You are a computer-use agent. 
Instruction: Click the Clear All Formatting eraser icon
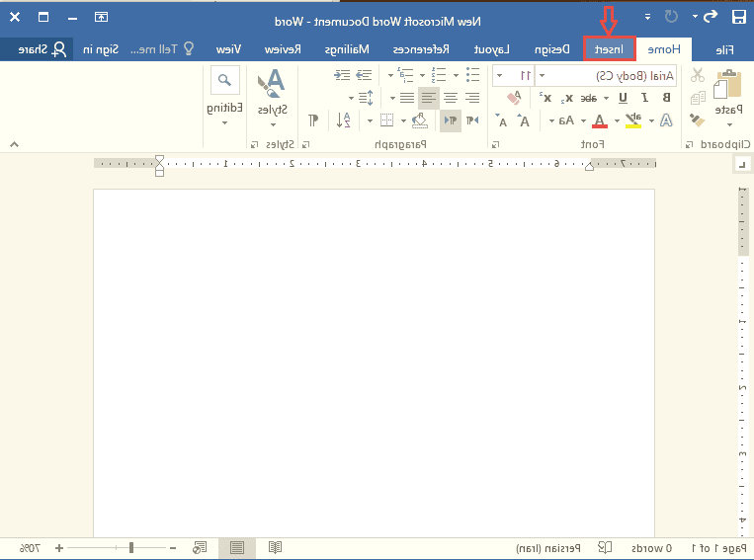[x=514, y=98]
